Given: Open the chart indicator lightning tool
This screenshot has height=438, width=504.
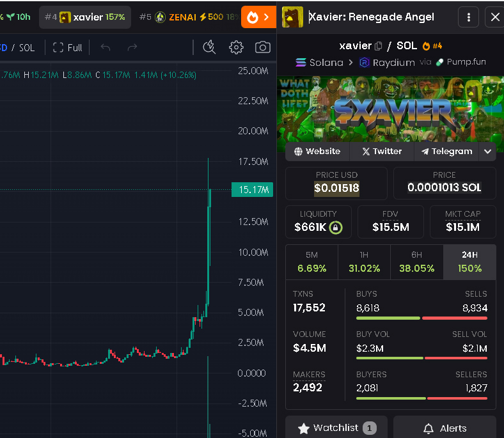Looking at the screenshot, I should point(209,47).
